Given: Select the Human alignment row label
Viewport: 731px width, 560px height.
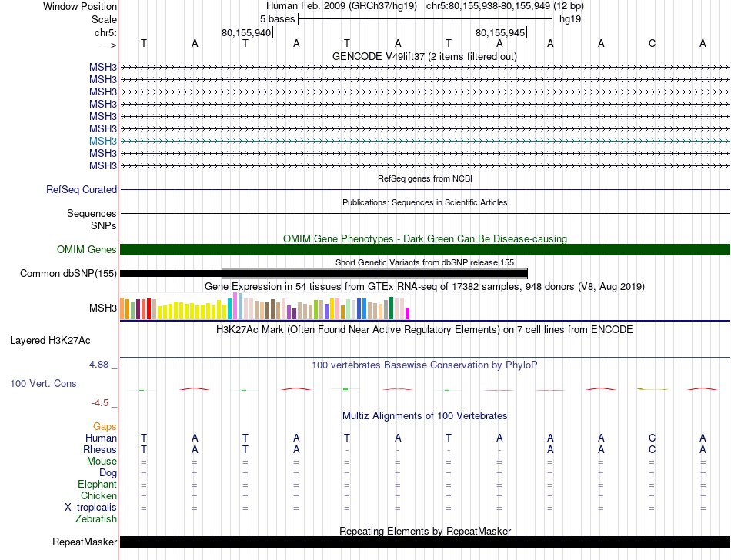Looking at the screenshot, I should coord(101,438).
